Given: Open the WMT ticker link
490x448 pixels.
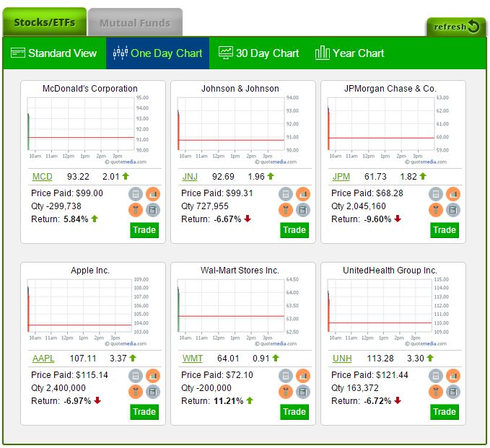Looking at the screenshot, I should pos(193,359).
